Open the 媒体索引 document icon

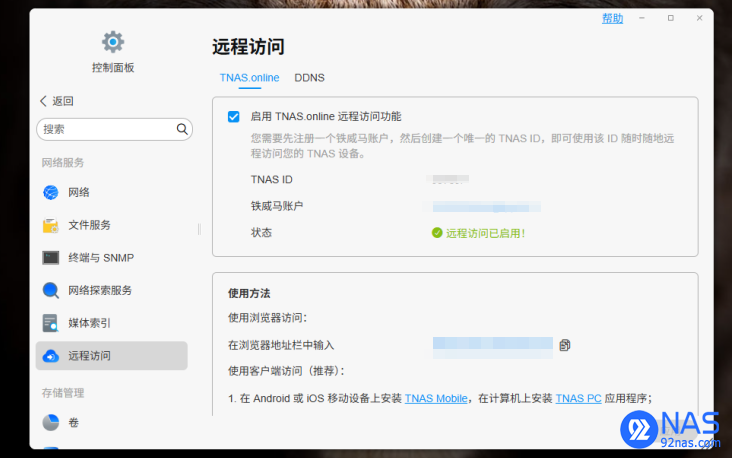click(50, 323)
